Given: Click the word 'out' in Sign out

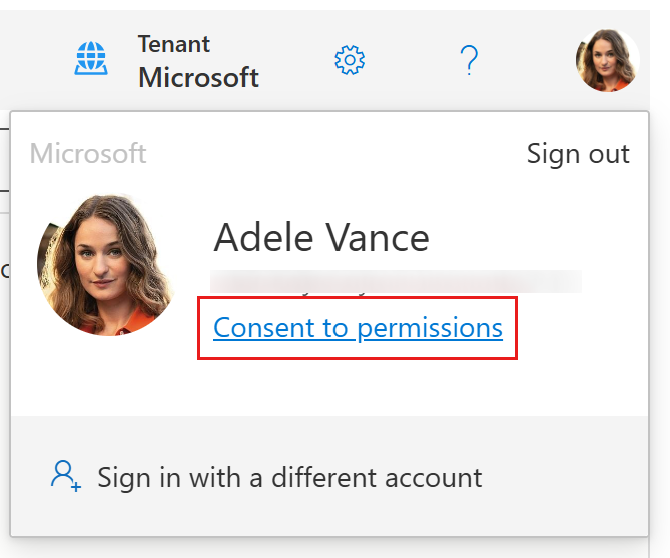Looking at the screenshot, I should pyautogui.click(x=609, y=154).
